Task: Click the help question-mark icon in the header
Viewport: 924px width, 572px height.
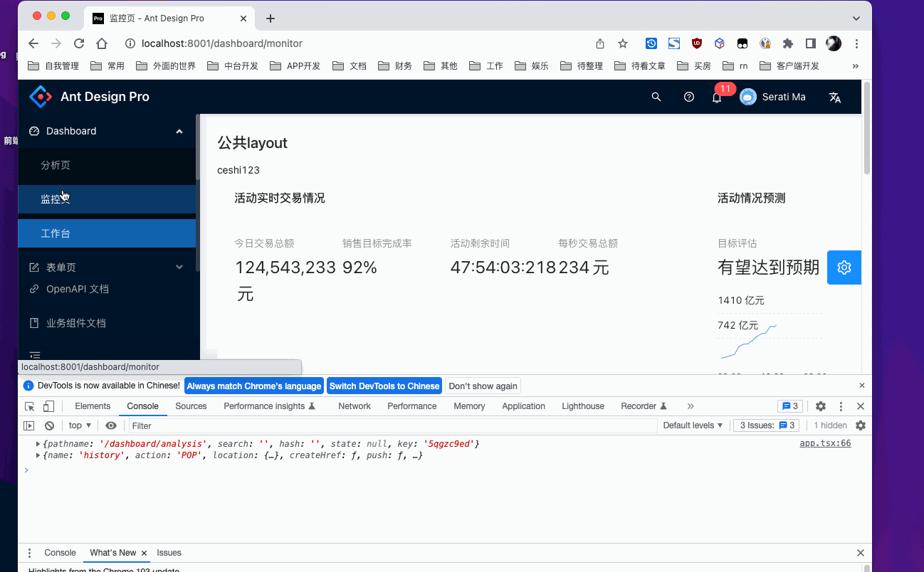Action: (688, 97)
